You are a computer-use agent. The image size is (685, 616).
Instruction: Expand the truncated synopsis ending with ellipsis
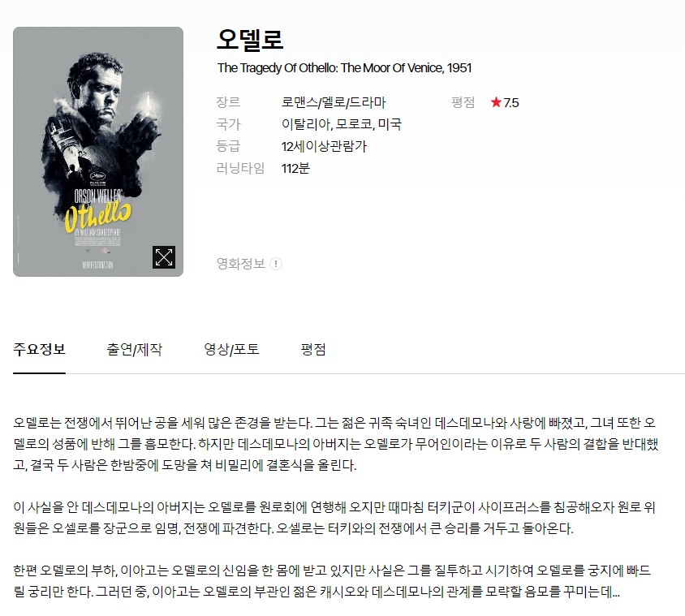[615, 592]
